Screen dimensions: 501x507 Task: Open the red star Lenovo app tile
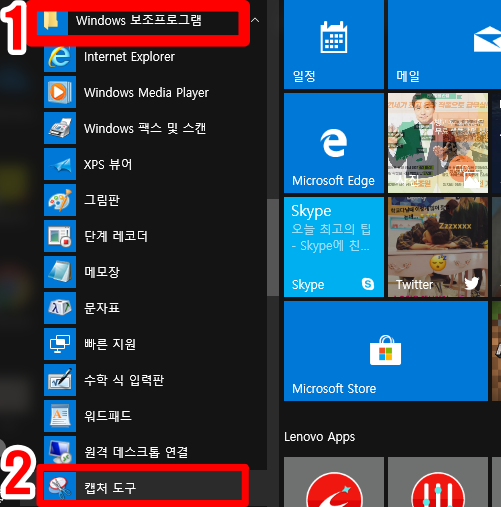(334, 482)
